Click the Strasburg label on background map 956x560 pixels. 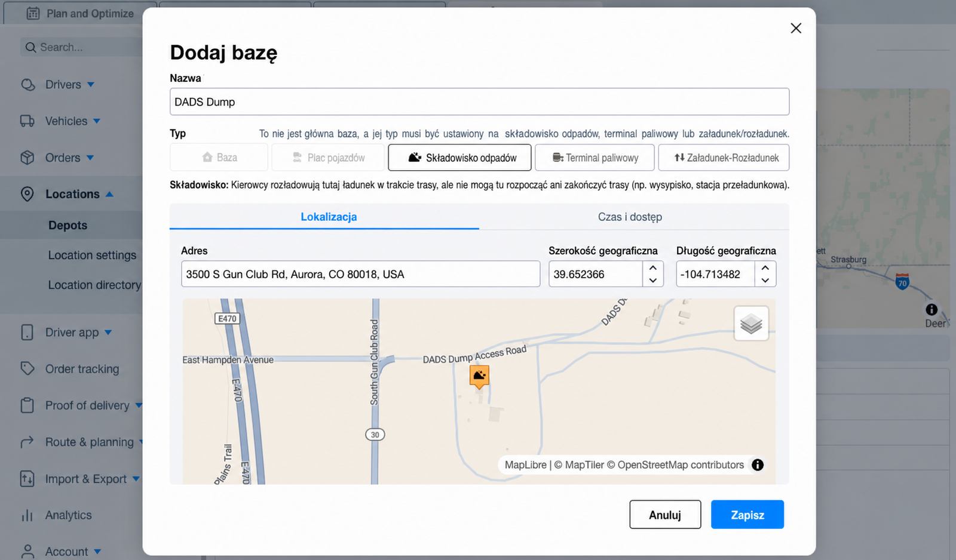point(848,260)
